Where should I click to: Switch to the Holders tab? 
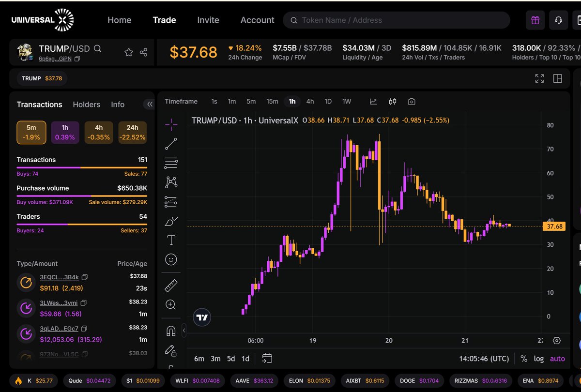coord(87,105)
